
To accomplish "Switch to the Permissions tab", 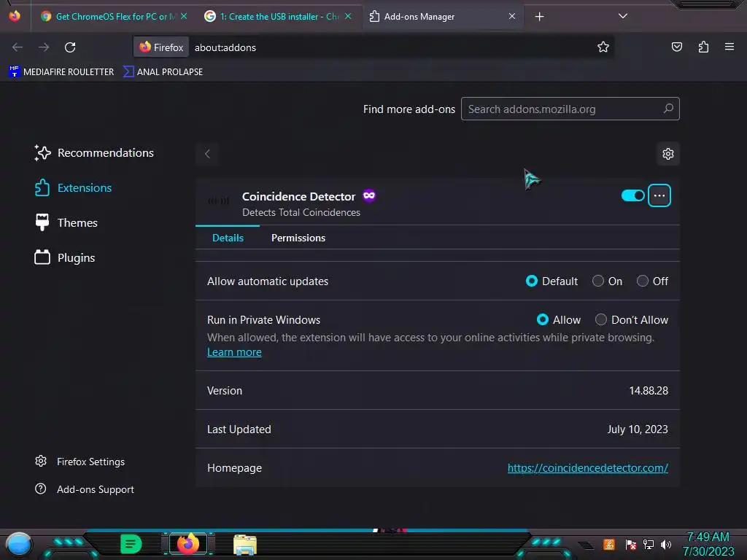I will click(x=298, y=238).
